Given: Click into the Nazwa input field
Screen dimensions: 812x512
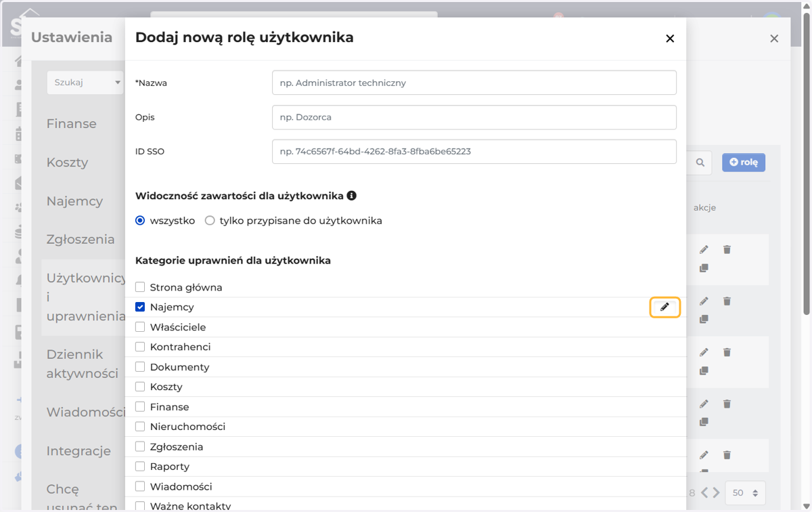Looking at the screenshot, I should [474, 83].
